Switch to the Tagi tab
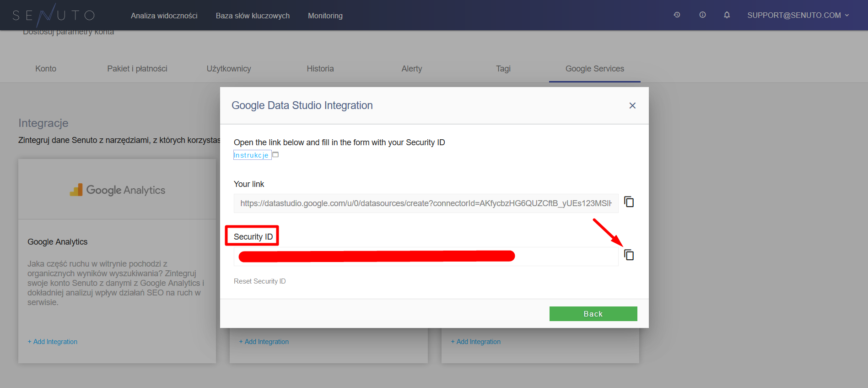Image resolution: width=868 pixels, height=388 pixels. point(503,69)
